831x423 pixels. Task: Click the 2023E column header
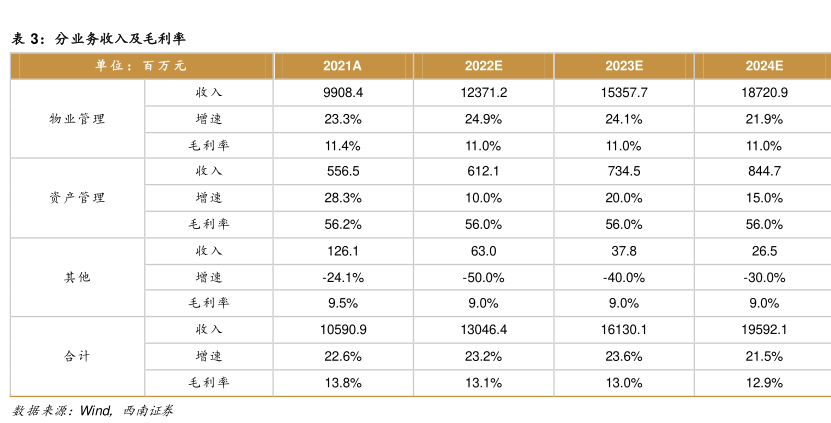(624, 66)
